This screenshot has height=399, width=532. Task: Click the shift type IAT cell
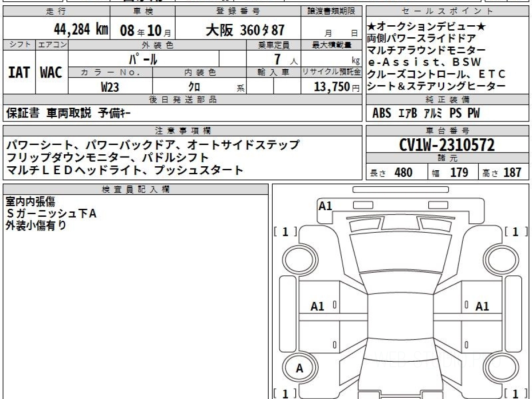(x=19, y=73)
